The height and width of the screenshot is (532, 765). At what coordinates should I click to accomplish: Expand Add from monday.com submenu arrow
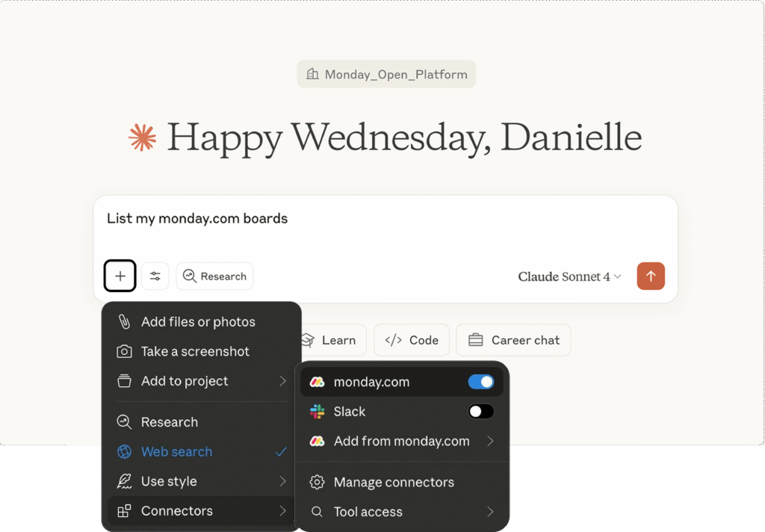pyautogui.click(x=490, y=442)
